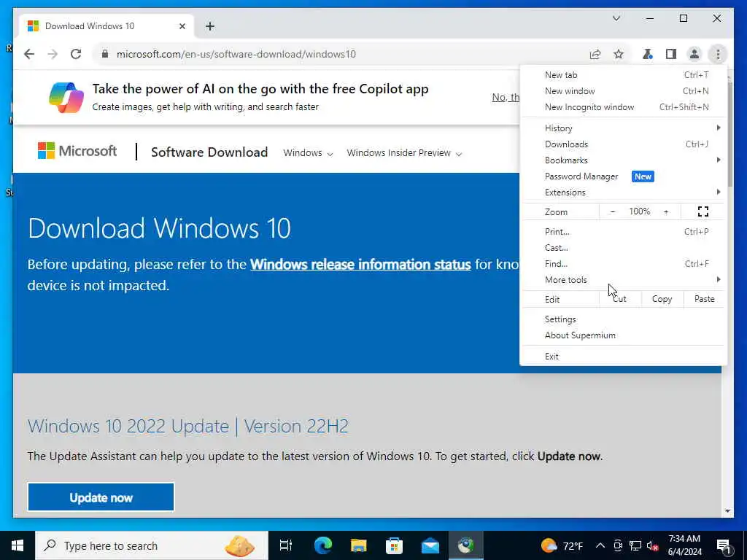Click the page scrollbar down arrow

[x=727, y=511]
